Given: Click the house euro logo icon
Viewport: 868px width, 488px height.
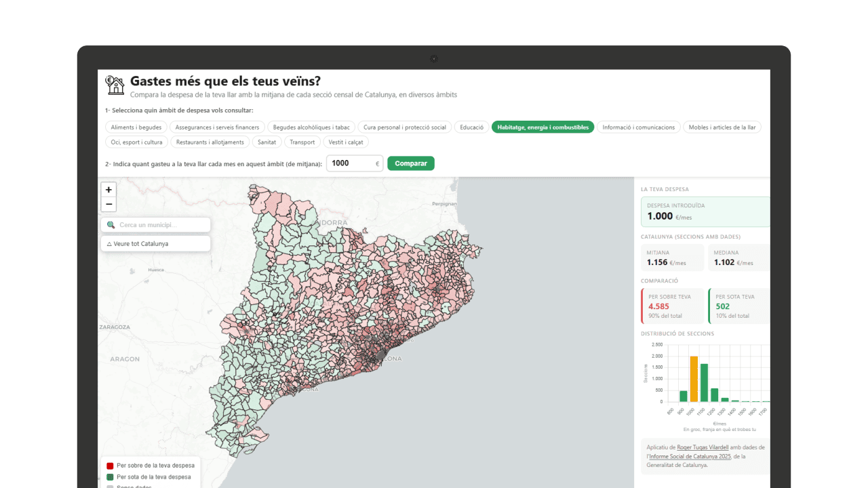Looking at the screenshot, I should tap(115, 85).
